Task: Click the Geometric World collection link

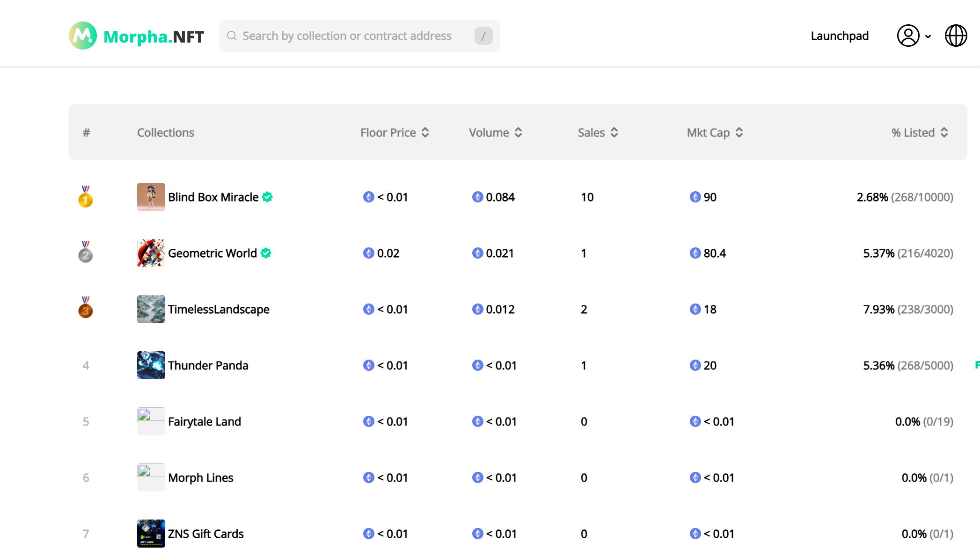Action: (x=212, y=253)
